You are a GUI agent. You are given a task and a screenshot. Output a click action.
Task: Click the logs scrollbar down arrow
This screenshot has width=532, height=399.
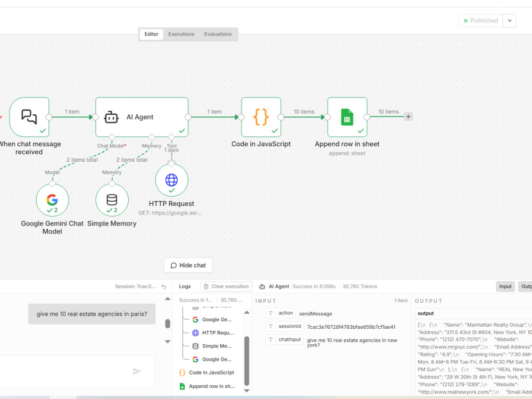point(247,391)
